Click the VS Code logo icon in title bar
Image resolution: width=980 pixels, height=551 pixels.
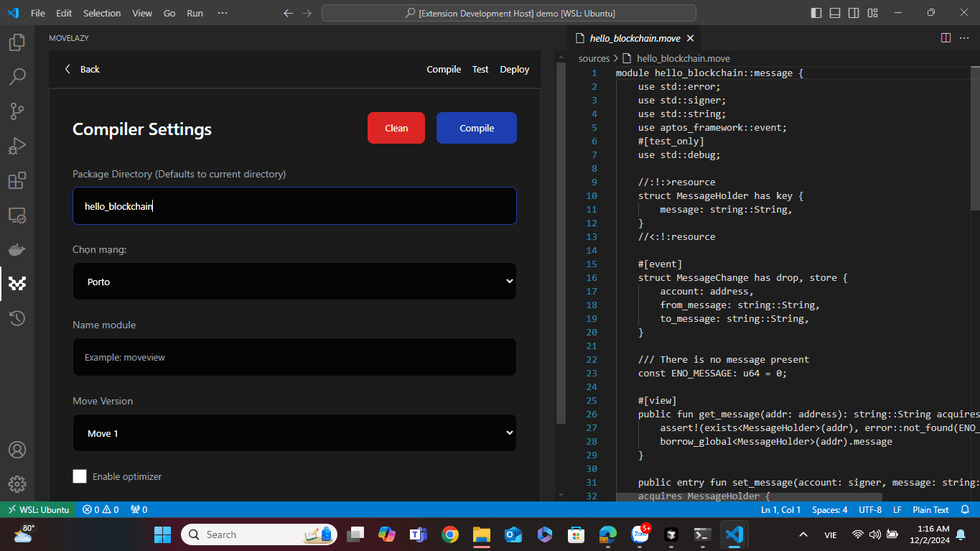(x=13, y=13)
